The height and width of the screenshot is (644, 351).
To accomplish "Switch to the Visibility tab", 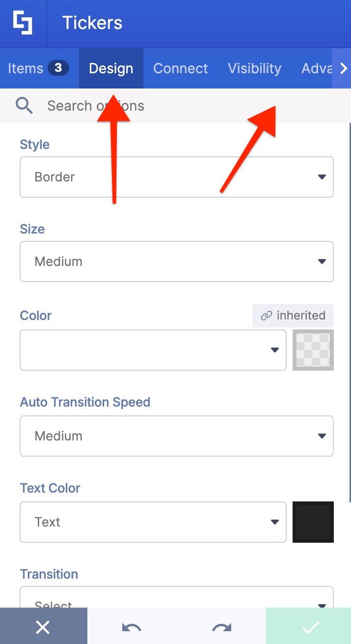I will (254, 68).
